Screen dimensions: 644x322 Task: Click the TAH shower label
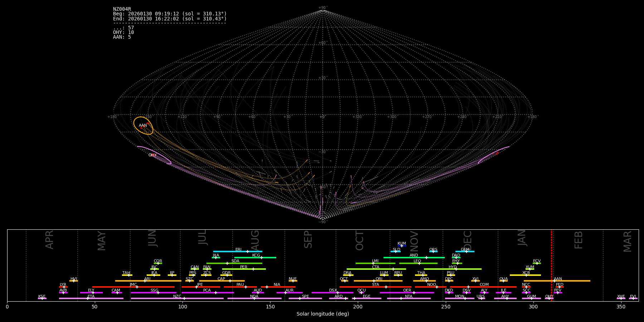coord(126,273)
